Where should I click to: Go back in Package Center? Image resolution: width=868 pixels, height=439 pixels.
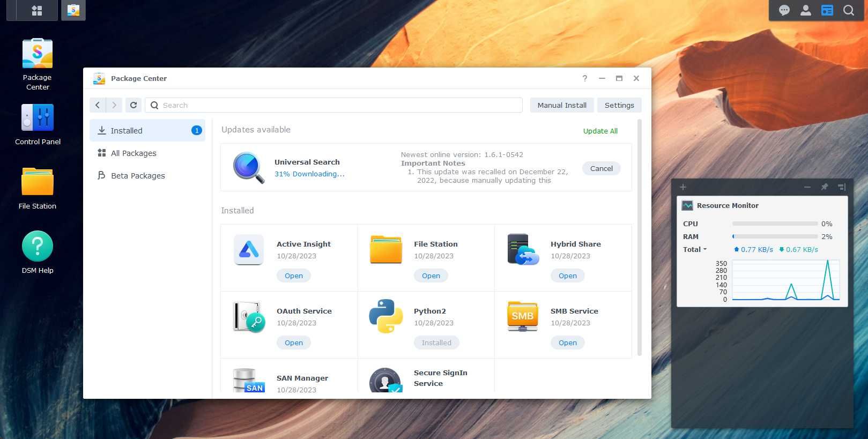tap(98, 105)
